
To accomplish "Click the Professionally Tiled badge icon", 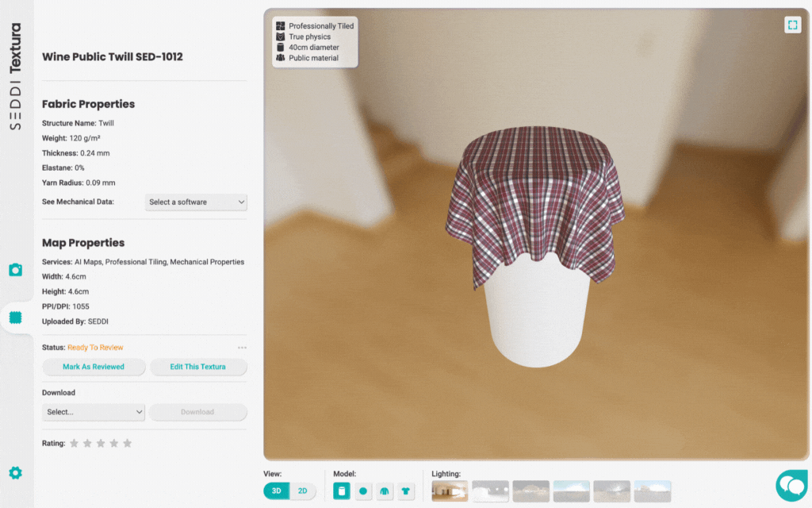I will point(279,25).
